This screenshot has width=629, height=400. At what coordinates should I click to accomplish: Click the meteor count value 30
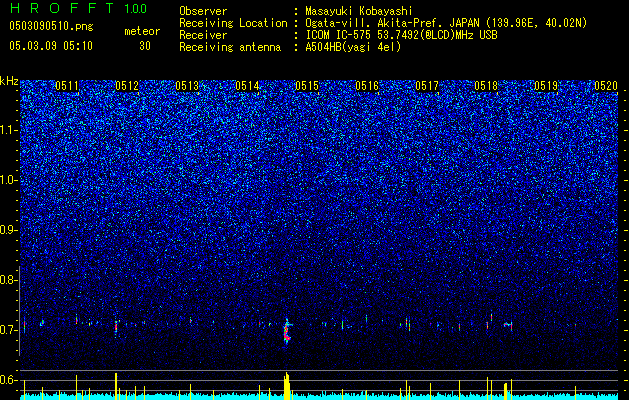pyautogui.click(x=145, y=46)
